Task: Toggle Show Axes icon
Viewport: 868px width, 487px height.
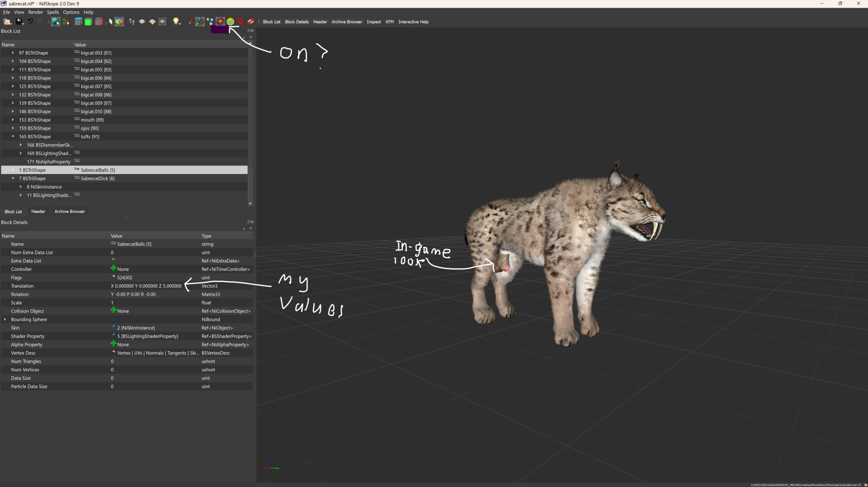Action: click(x=200, y=21)
